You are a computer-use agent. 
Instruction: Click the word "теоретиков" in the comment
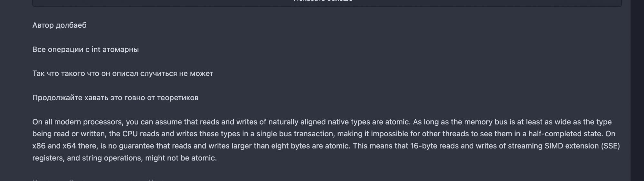(x=177, y=98)
